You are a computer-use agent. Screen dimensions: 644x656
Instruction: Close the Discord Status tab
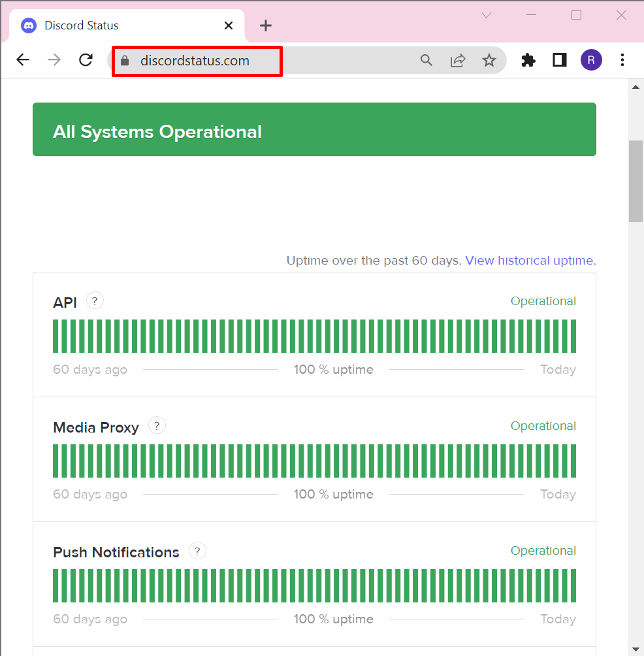click(x=229, y=25)
